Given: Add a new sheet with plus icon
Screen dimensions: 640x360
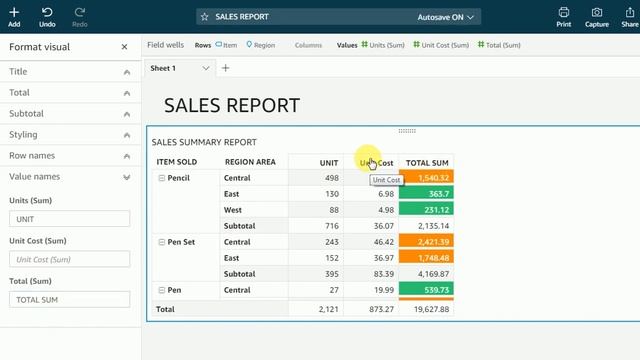Looking at the screenshot, I should [x=225, y=68].
